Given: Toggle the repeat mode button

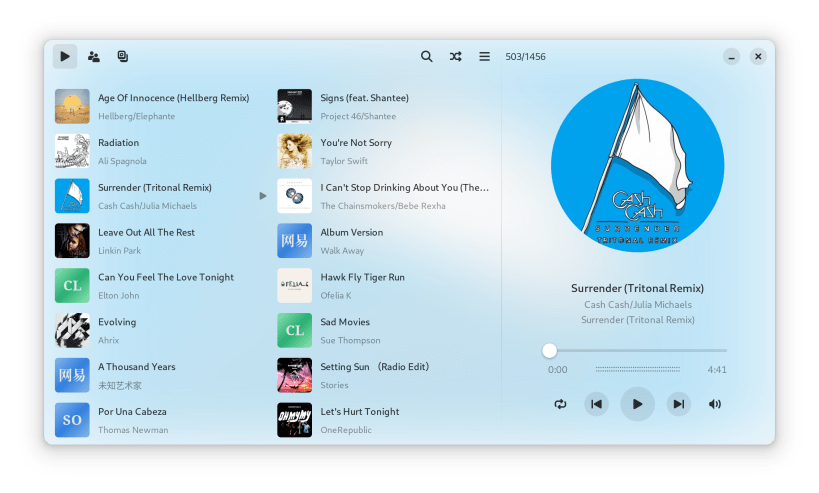Looking at the screenshot, I should click(x=560, y=404).
